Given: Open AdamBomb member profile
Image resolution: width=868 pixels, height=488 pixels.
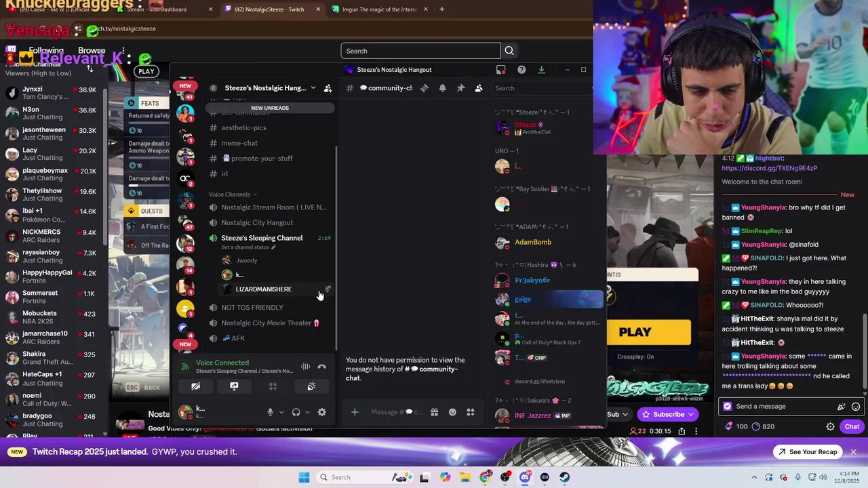Looking at the screenshot, I should 532,242.
